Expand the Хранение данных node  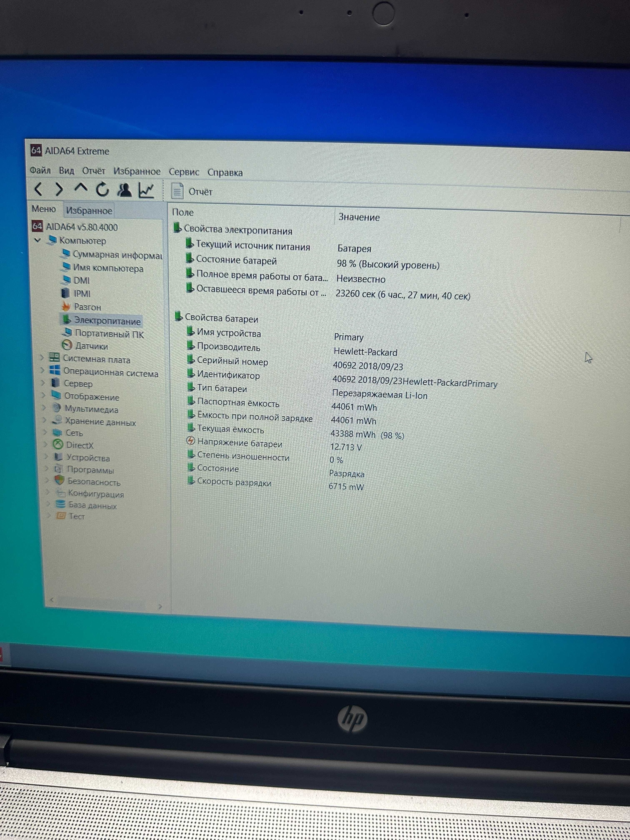click(x=44, y=420)
